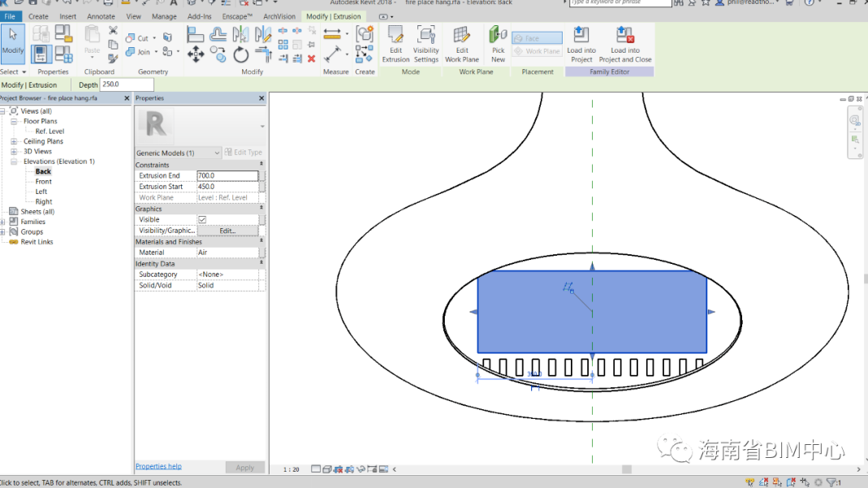Expand the Join dropdown arrow in Geometry

coord(155,52)
